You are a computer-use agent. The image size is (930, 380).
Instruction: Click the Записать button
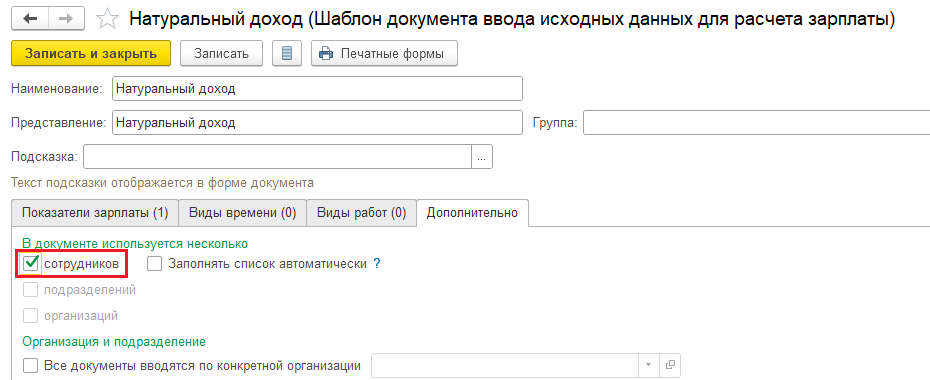click(221, 53)
